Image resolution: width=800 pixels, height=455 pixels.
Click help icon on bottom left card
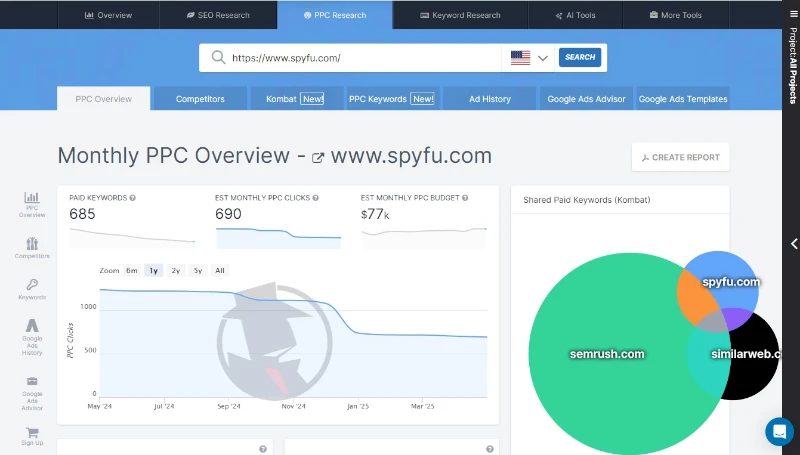click(x=263, y=449)
